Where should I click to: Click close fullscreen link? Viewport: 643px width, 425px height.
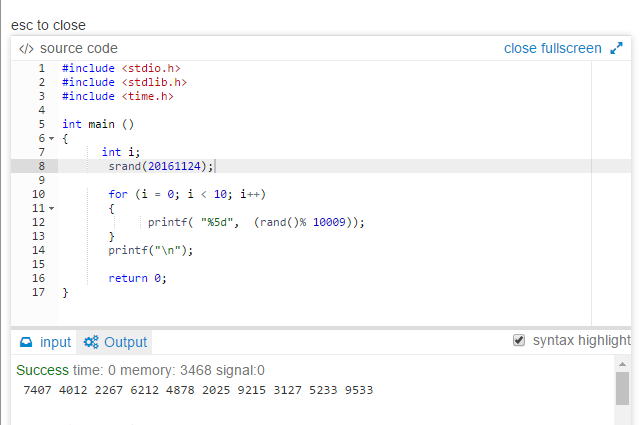click(x=552, y=48)
